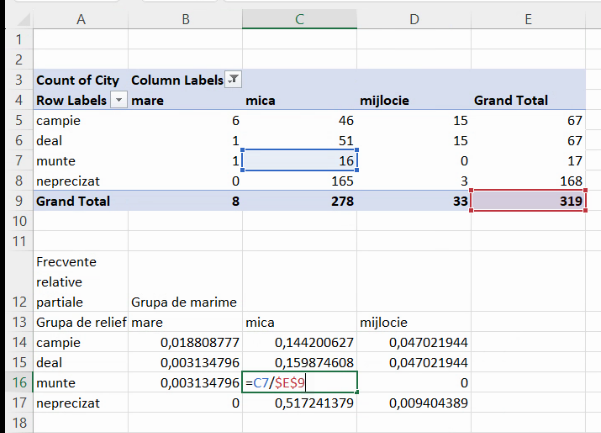Select the Grupa de marime cell
This screenshot has width=601, height=433.
[185, 301]
